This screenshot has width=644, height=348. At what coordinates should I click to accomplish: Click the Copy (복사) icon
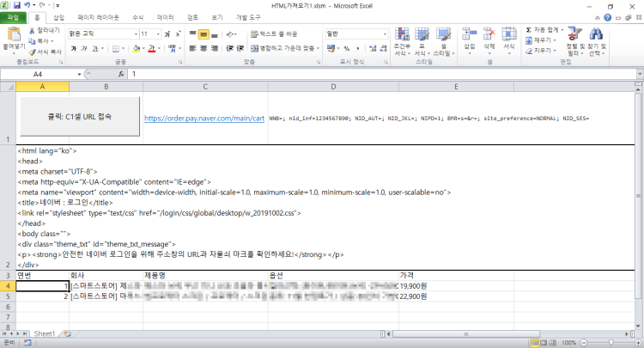point(32,41)
